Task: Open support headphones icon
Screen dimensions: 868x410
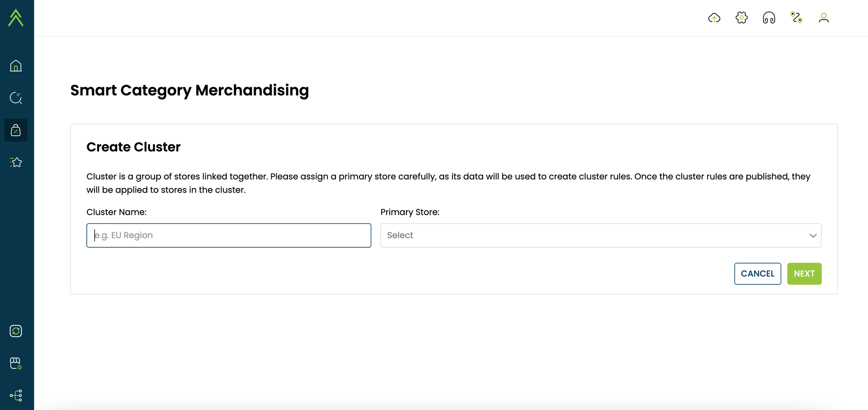Action: point(769,18)
